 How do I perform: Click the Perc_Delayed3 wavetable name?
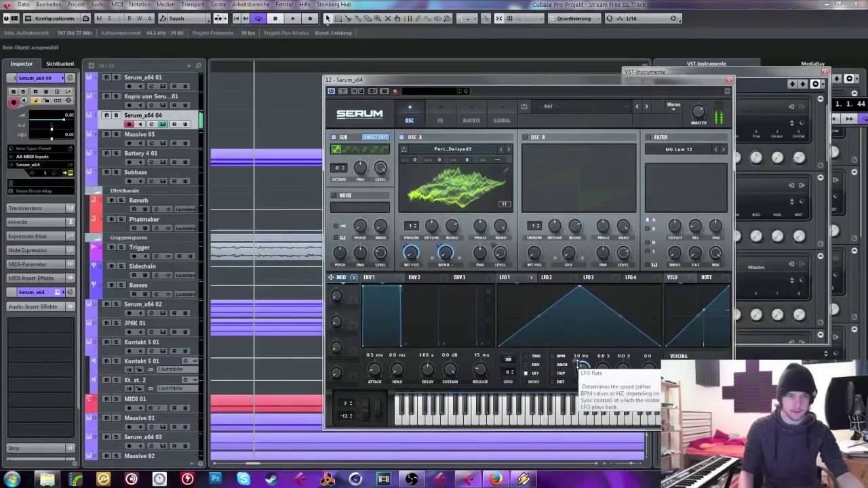point(452,149)
